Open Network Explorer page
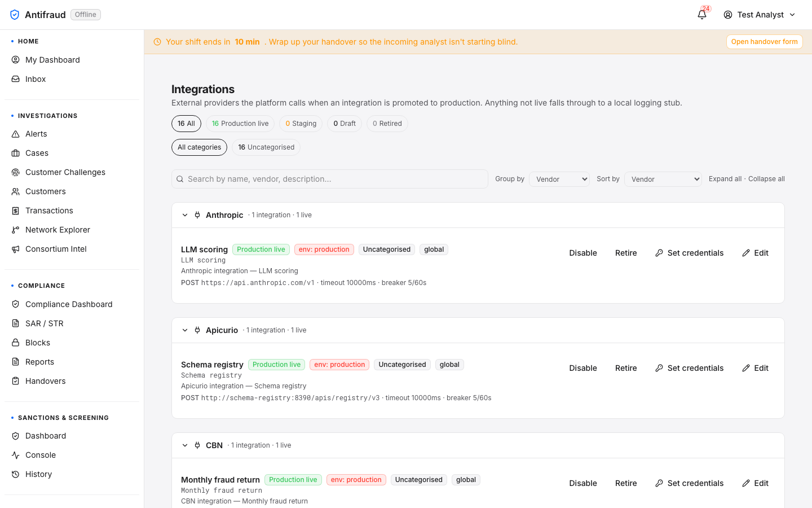812x508 pixels. tap(72, 230)
